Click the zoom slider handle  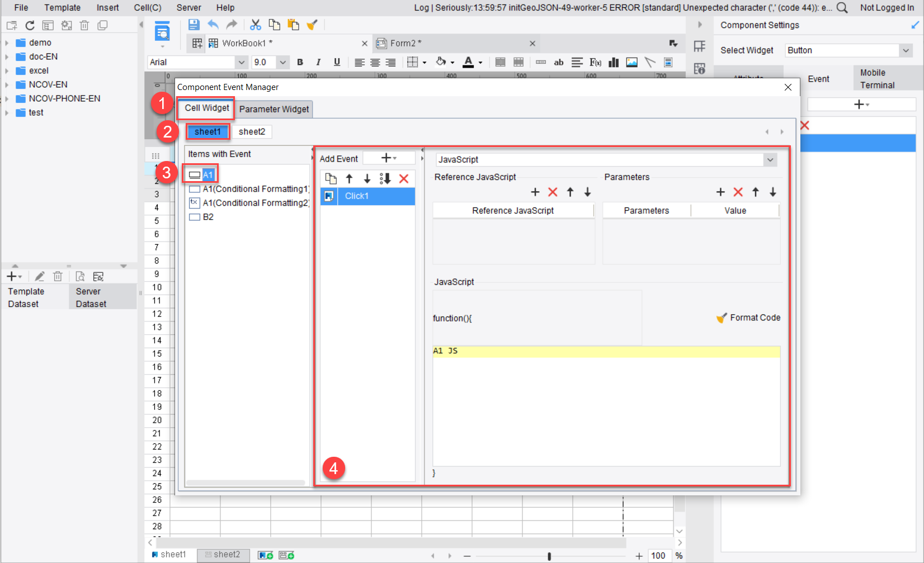click(549, 556)
